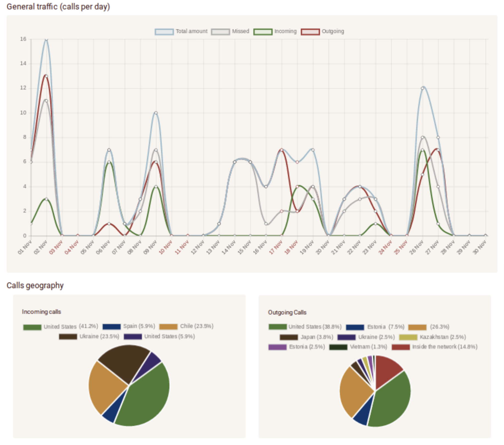Click Outgoing data point 1 on 06 Nov

tap(109, 224)
